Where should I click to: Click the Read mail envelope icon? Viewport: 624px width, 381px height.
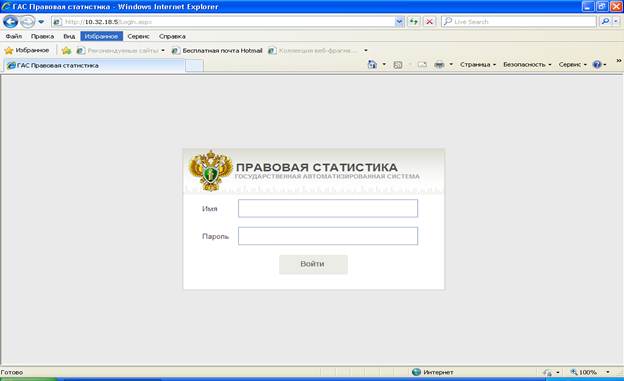coord(422,64)
